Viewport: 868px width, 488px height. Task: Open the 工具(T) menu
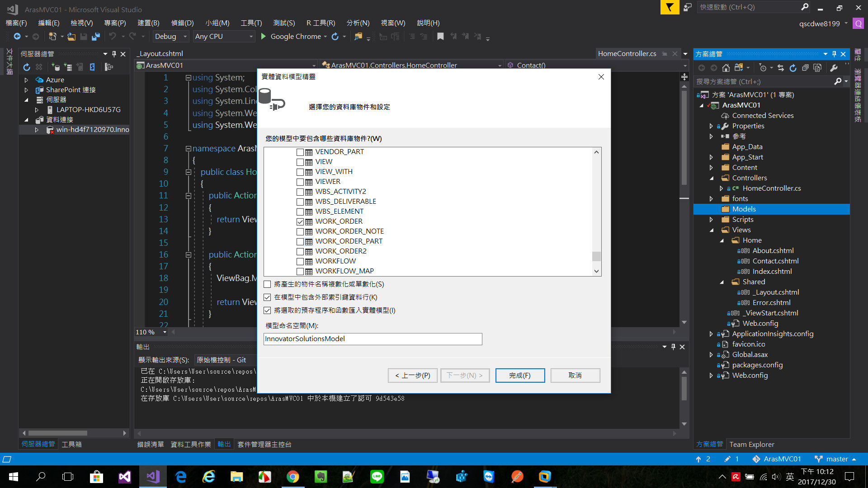tap(251, 23)
